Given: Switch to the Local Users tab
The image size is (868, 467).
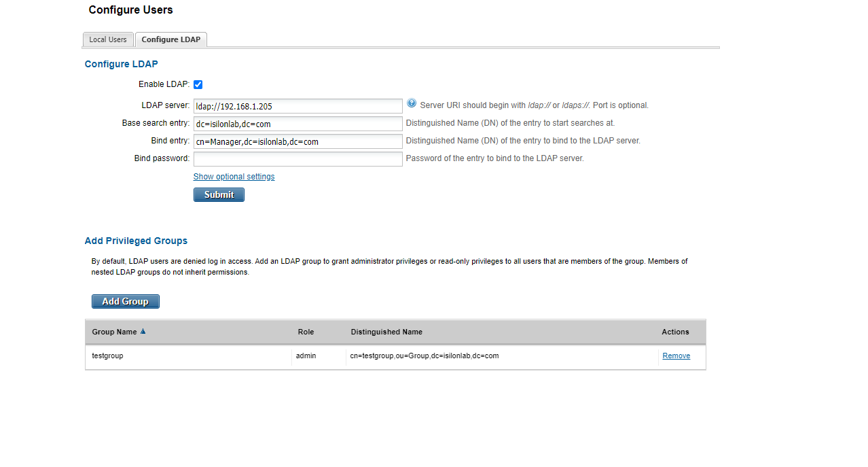Looking at the screenshot, I should pyautogui.click(x=107, y=39).
